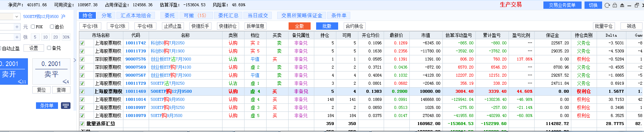Click the refresh icon in title bar
The width and height of the screenshot is (644, 132).
point(607,5)
